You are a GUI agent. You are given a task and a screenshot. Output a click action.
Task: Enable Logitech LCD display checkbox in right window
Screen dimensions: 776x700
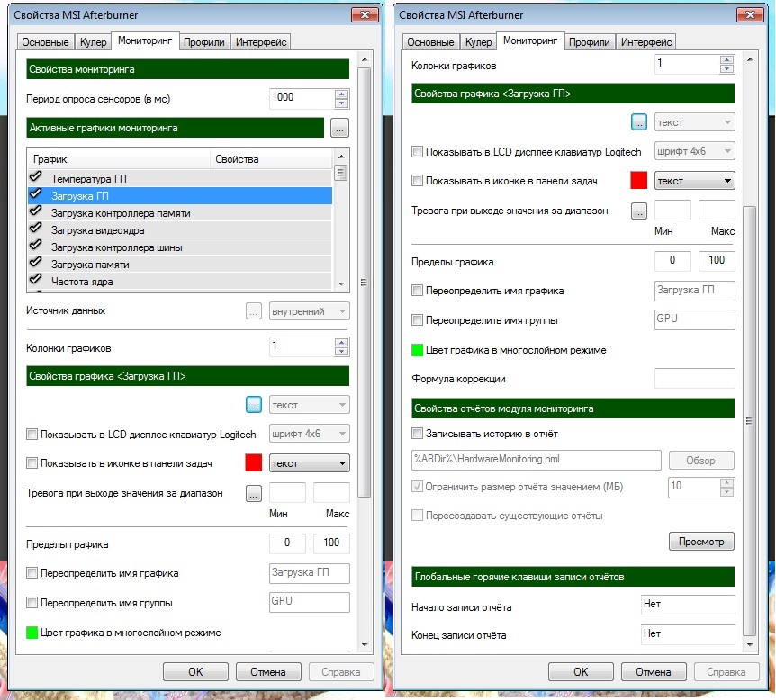[417, 152]
